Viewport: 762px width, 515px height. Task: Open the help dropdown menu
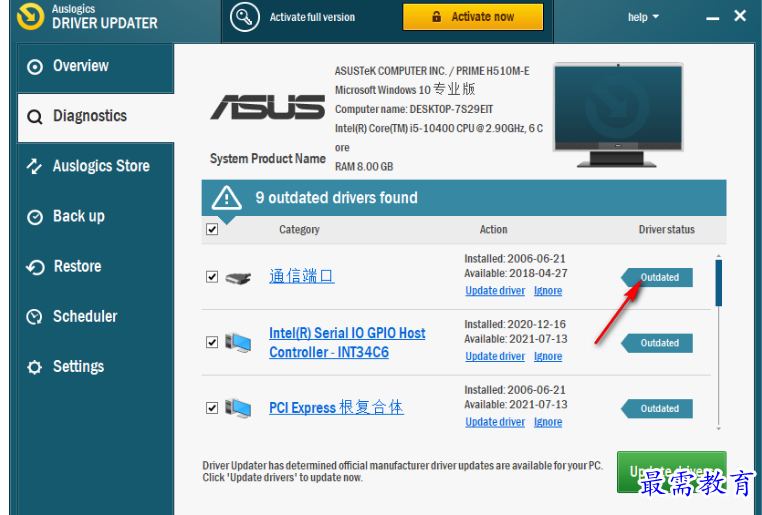tap(643, 17)
